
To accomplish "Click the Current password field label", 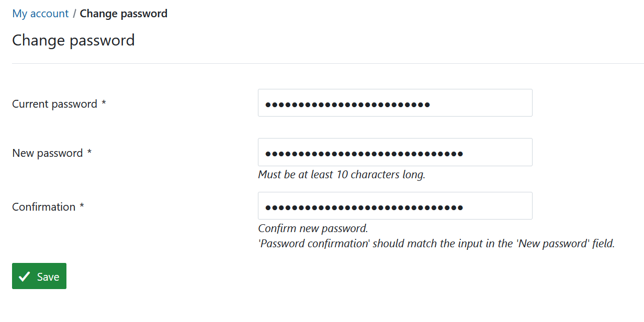I will coord(54,104).
